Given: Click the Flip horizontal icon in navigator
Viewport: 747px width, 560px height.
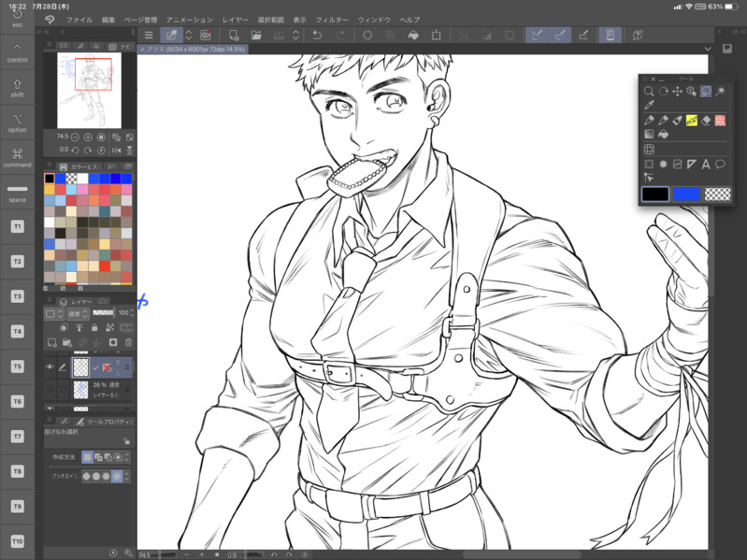Looking at the screenshot, I should 116,151.
